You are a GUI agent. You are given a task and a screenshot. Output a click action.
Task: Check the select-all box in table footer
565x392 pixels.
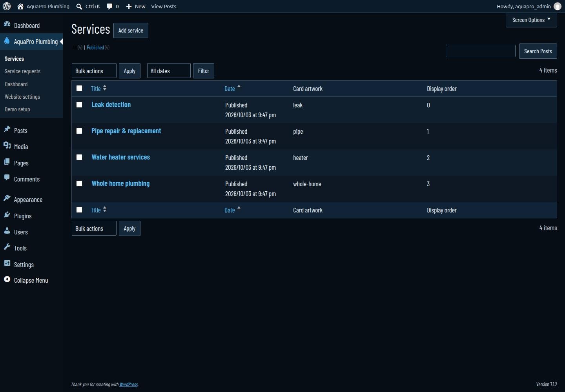pos(79,210)
